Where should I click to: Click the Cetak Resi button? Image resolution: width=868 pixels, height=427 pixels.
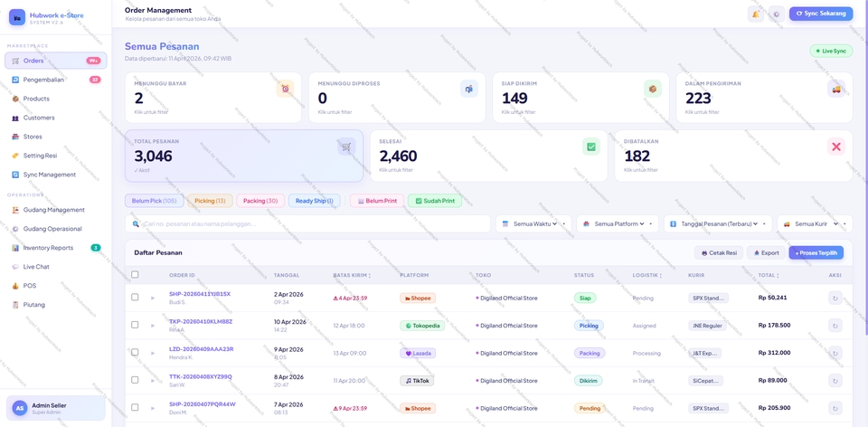click(x=719, y=252)
